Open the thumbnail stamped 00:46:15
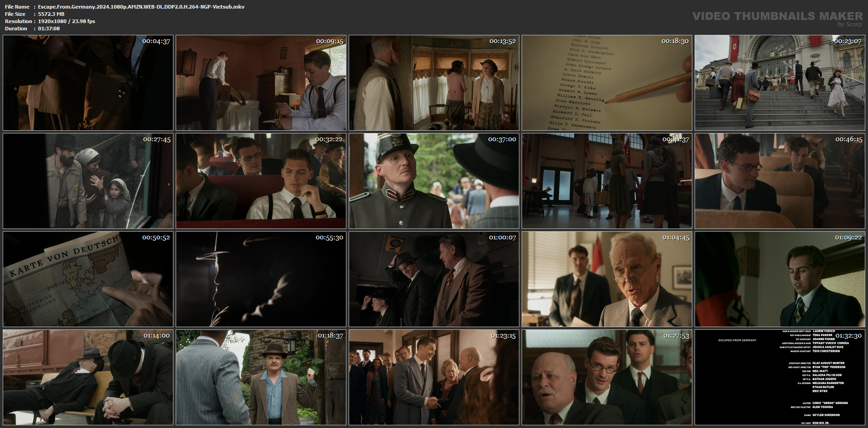The width and height of the screenshot is (868, 428). (780, 181)
